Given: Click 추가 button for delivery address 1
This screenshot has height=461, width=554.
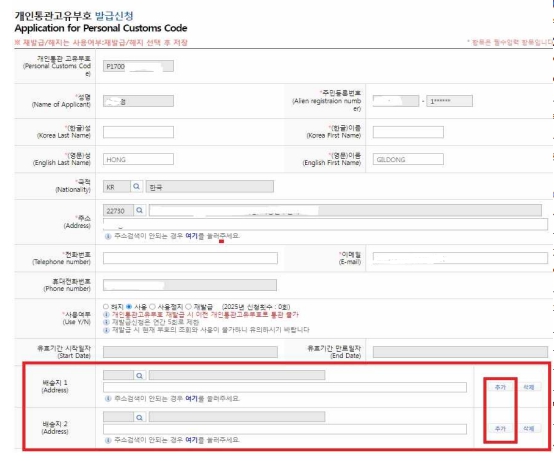Looking at the screenshot, I should [500, 387].
